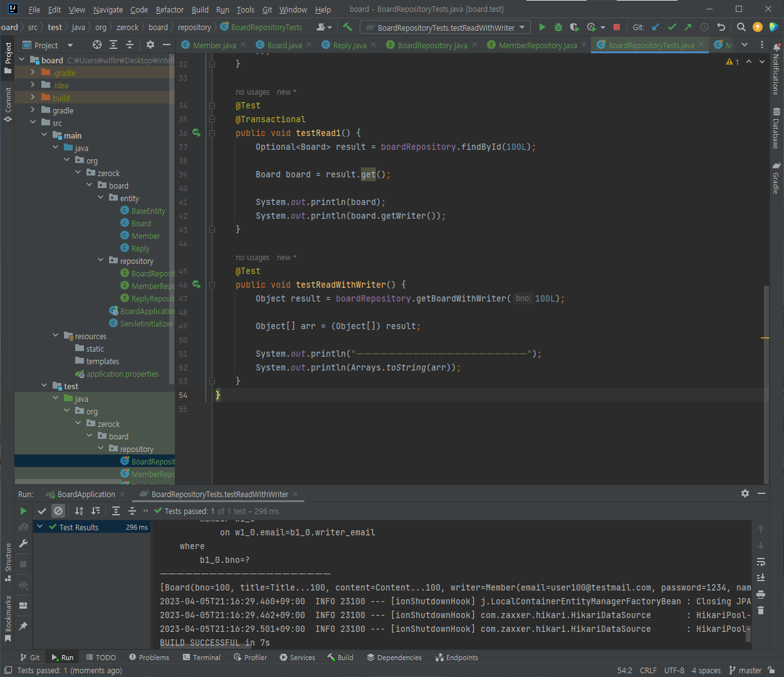
Task: Run the selected configuration with green play
Action: click(542, 27)
